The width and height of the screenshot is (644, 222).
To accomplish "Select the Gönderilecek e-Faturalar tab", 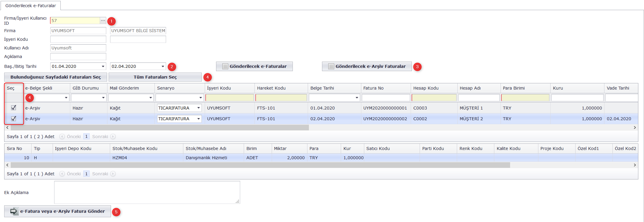I will (x=31, y=6).
